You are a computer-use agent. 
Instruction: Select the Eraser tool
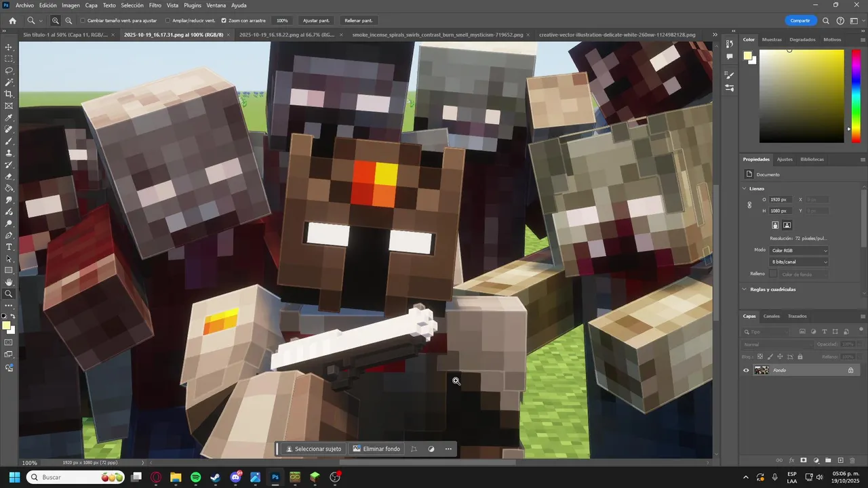point(9,176)
